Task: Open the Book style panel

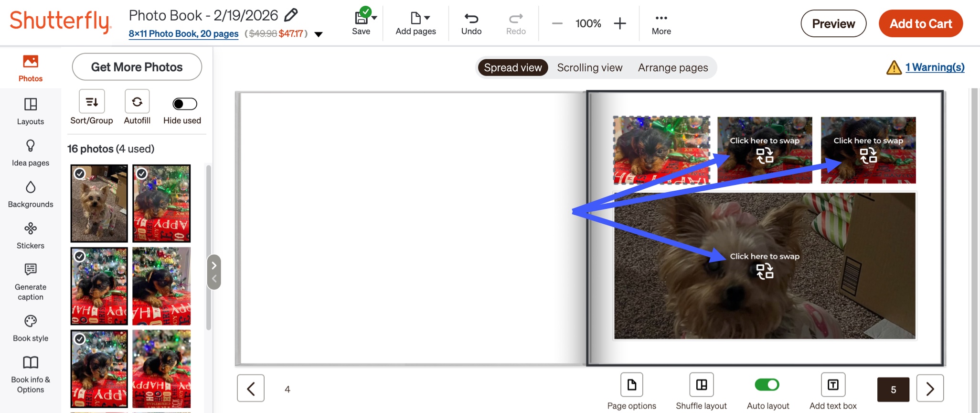Action: point(31,328)
